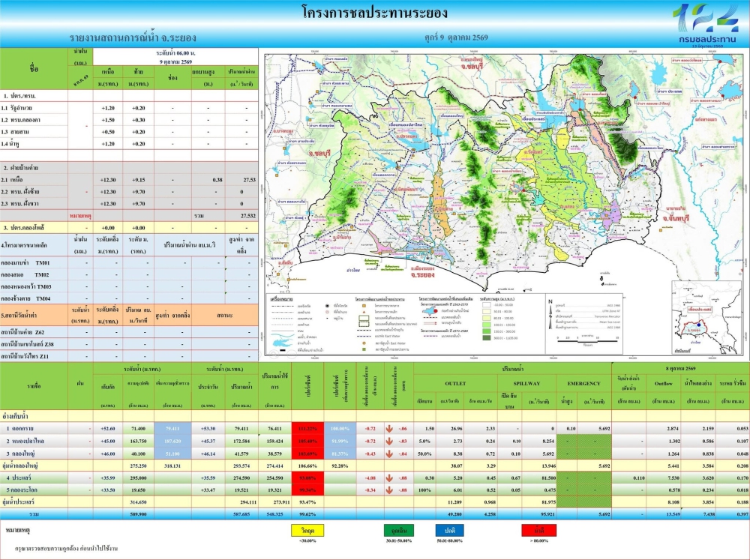Image resolution: width=750 pixels, height=560 pixels.
Task: Click the <30.00% range label
Action: coord(307,541)
